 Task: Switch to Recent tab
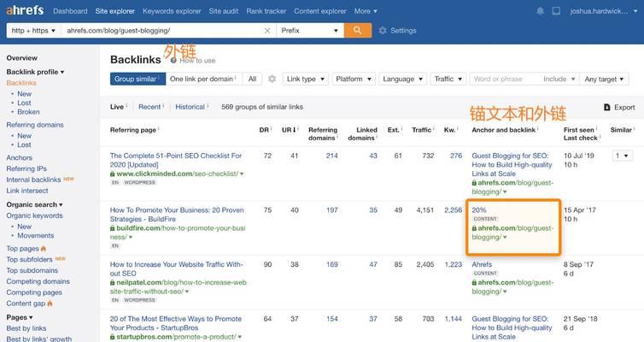pyautogui.click(x=149, y=107)
